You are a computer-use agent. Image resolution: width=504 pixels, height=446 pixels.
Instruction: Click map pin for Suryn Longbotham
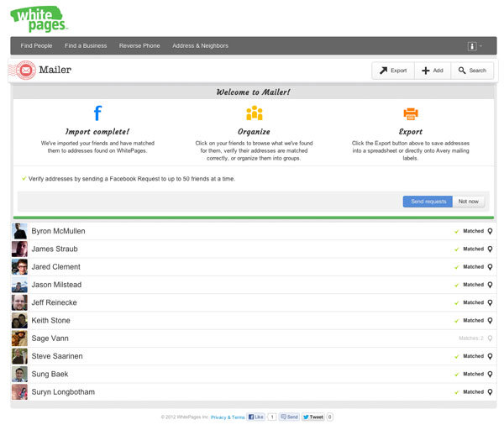point(490,392)
